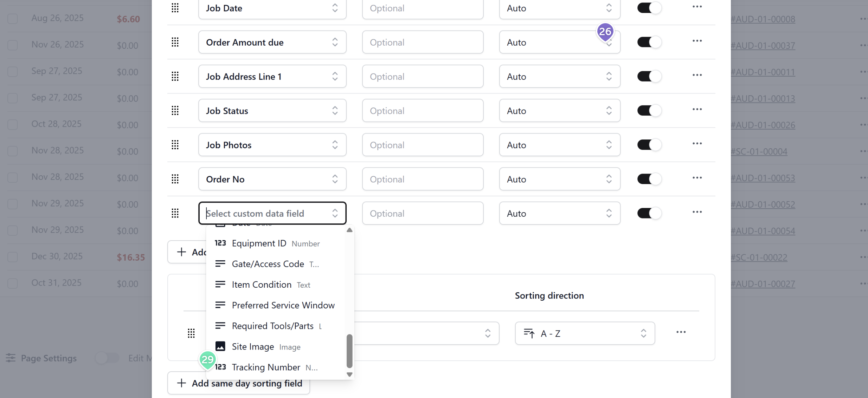Open more options for Order Amount due row
The image size is (868, 398).
point(697,41)
